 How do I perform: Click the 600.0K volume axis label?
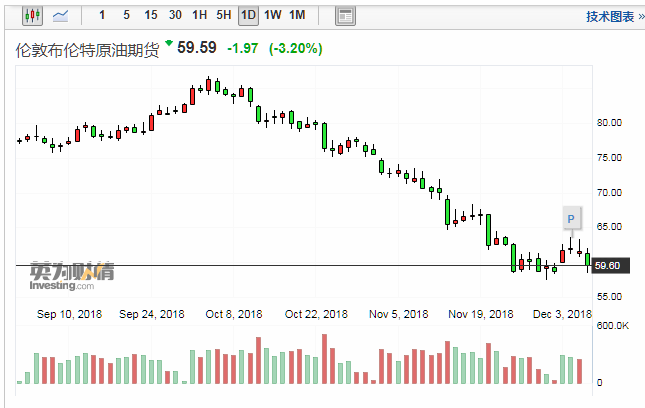pos(613,326)
